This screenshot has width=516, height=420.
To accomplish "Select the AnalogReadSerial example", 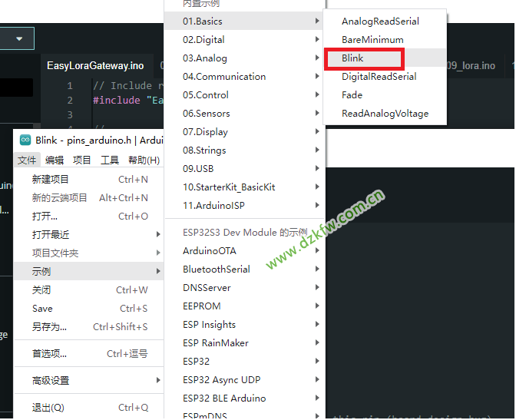I will coord(380,21).
